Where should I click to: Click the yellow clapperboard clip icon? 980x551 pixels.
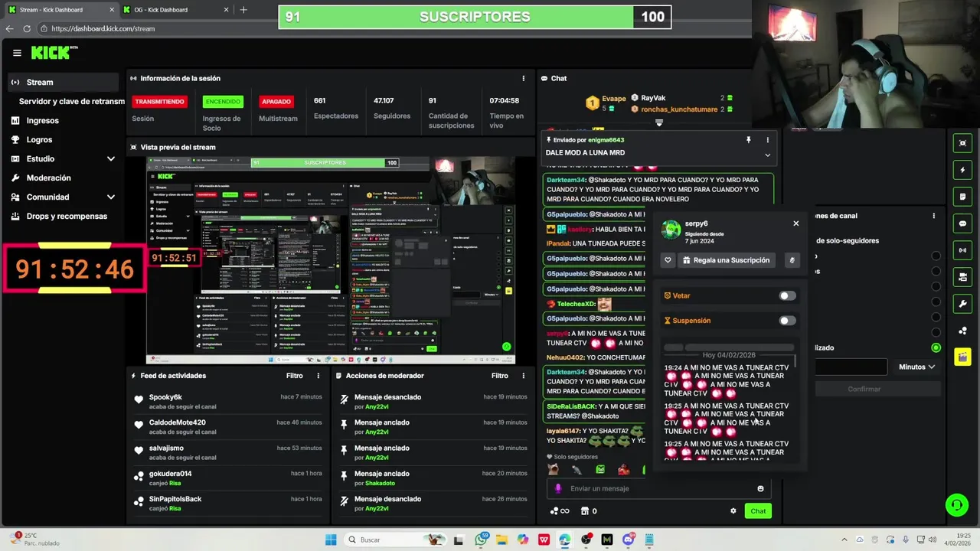[x=962, y=357]
